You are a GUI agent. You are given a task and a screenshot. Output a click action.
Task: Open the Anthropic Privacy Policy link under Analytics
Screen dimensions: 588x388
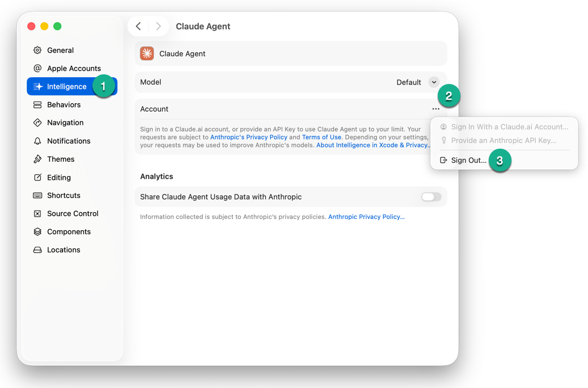click(366, 217)
